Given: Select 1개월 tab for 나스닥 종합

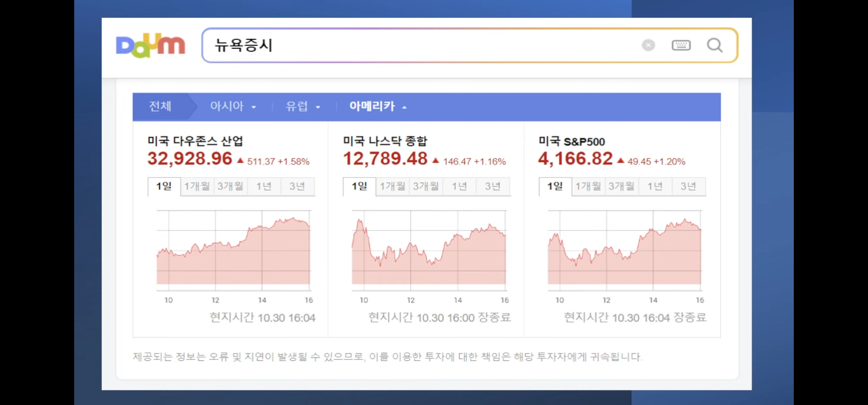Looking at the screenshot, I should tap(393, 186).
